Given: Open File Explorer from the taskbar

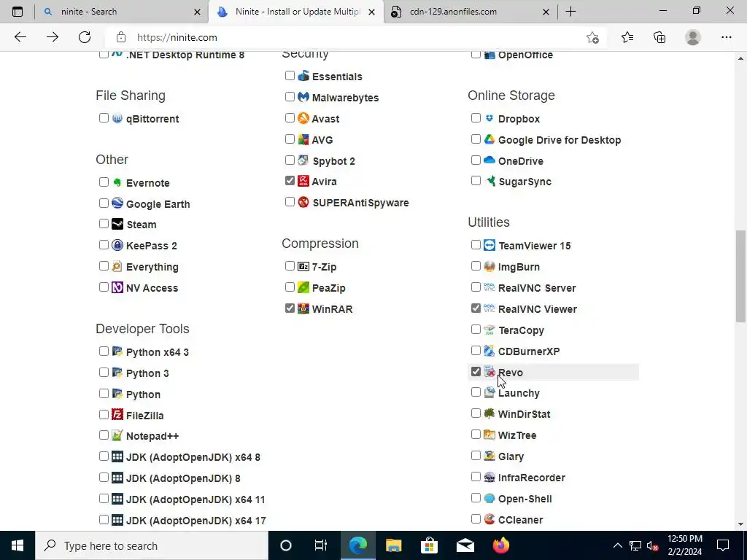Looking at the screenshot, I should point(393,545).
